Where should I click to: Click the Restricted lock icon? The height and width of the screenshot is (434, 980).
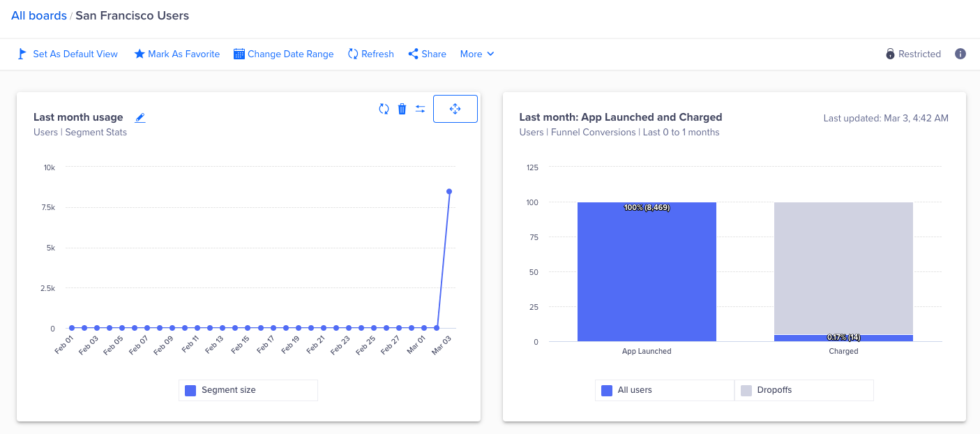pyautogui.click(x=890, y=54)
